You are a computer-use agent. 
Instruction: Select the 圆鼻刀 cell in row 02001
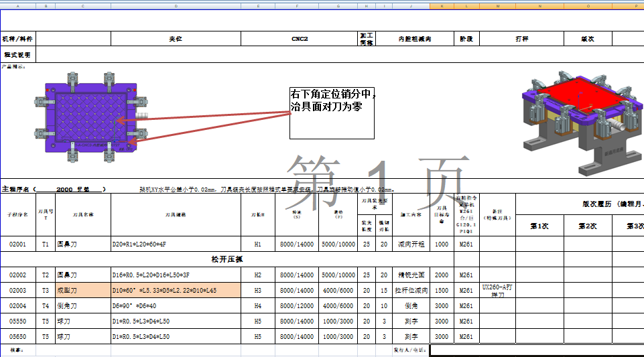click(x=83, y=244)
